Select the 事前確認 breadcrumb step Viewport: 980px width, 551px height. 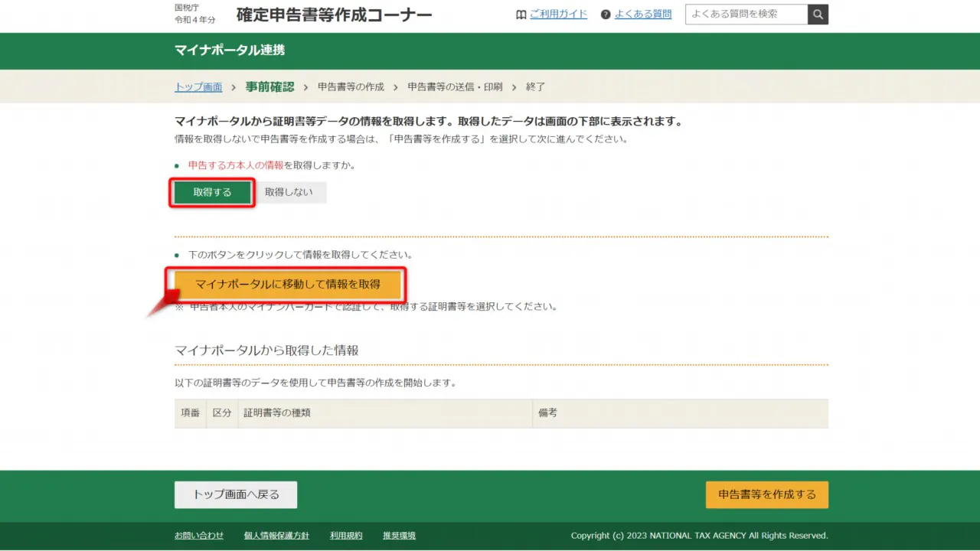tap(269, 87)
